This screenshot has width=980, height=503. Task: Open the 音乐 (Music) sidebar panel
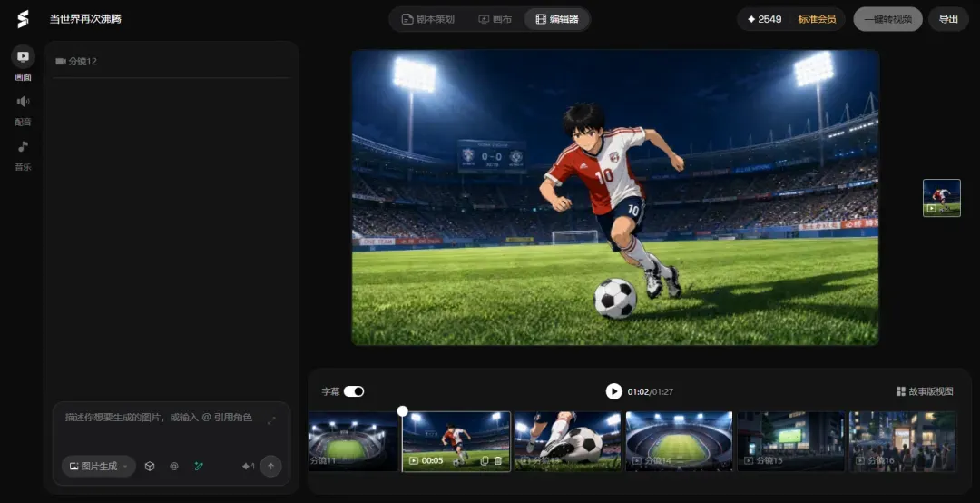(x=23, y=156)
